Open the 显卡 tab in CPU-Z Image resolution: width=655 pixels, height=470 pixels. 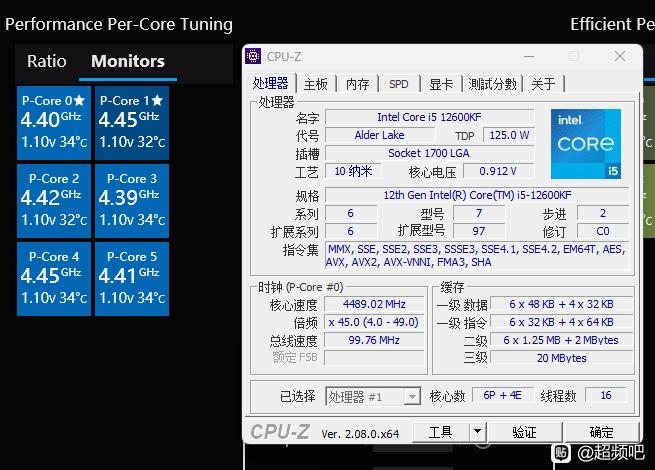(x=441, y=84)
